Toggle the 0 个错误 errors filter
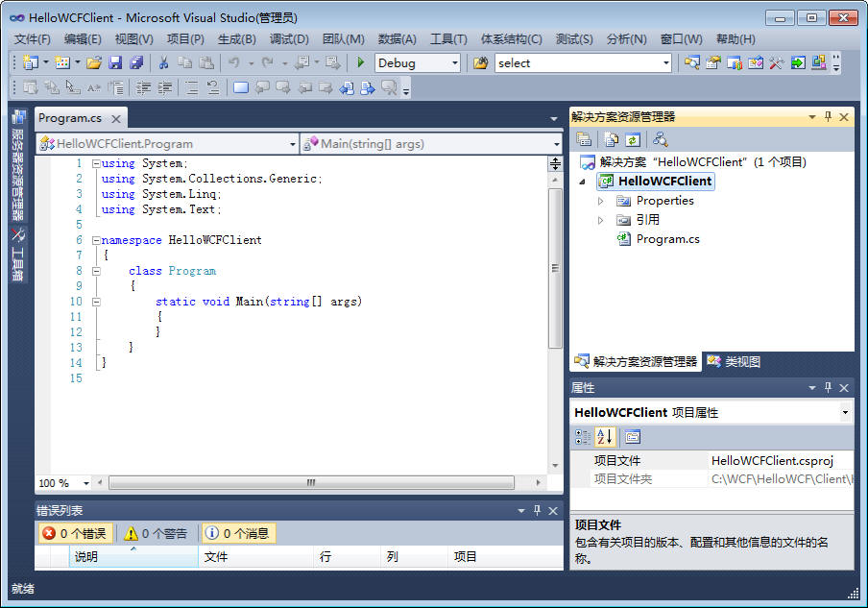868x608 pixels. pyautogui.click(x=76, y=533)
